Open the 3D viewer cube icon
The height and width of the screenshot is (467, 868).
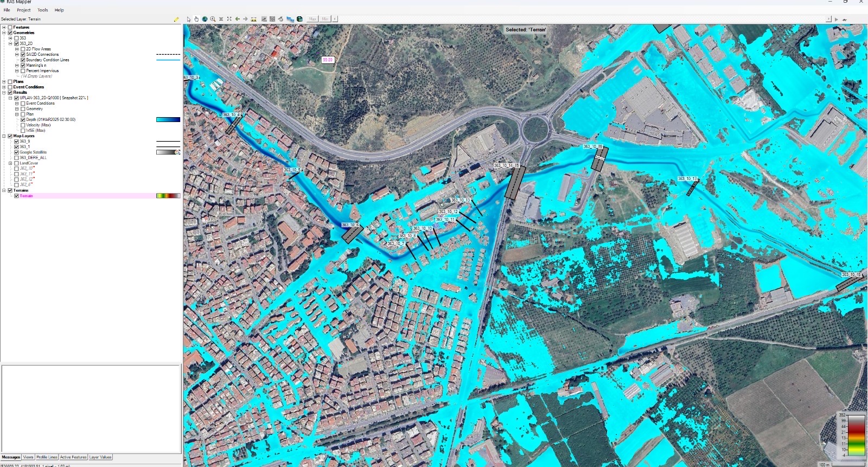(299, 19)
